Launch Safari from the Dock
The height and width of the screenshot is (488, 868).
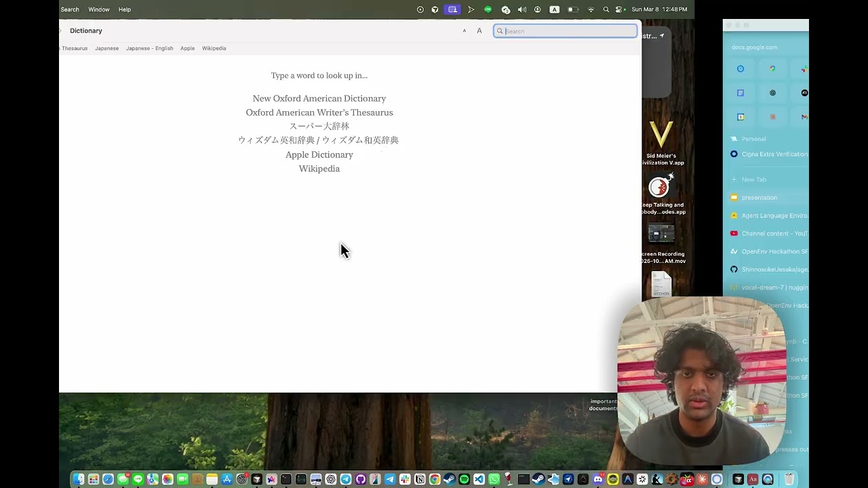pos(108,479)
